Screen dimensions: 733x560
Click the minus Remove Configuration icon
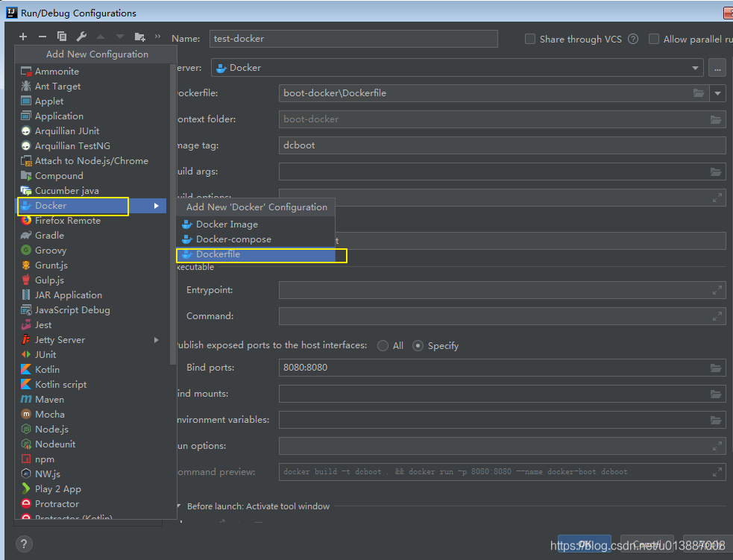coord(42,37)
